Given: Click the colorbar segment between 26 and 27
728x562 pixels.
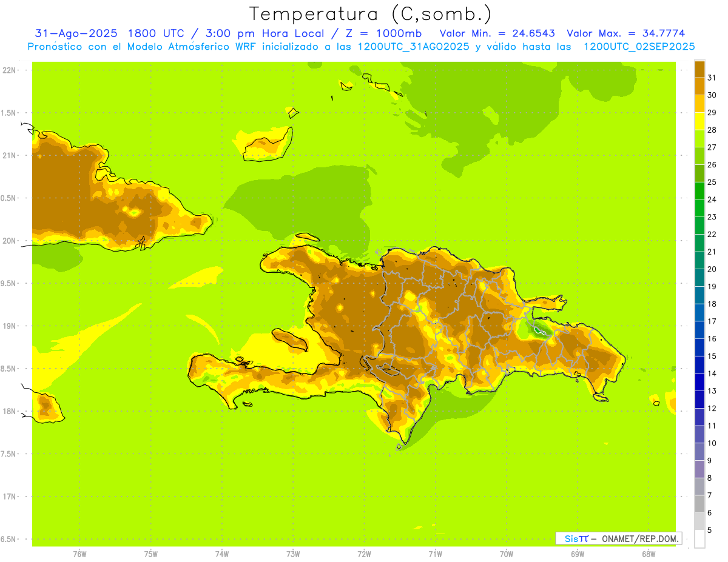Looking at the screenshot, I should (699, 156).
